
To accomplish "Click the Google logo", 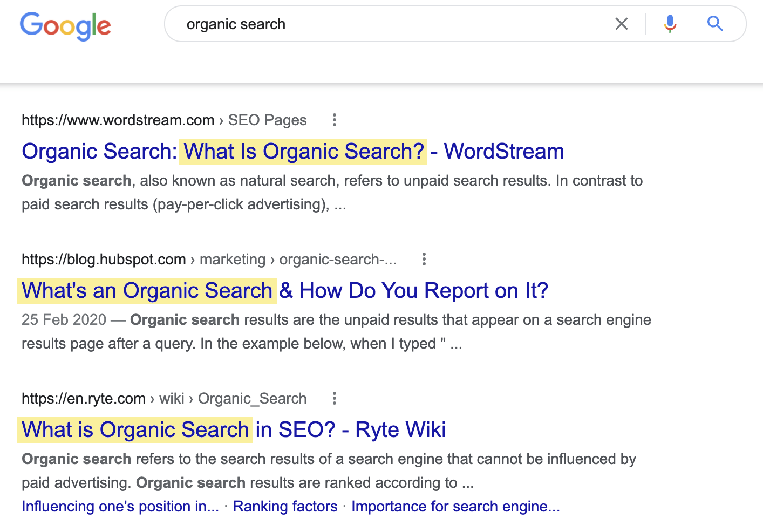I will pyautogui.click(x=65, y=25).
